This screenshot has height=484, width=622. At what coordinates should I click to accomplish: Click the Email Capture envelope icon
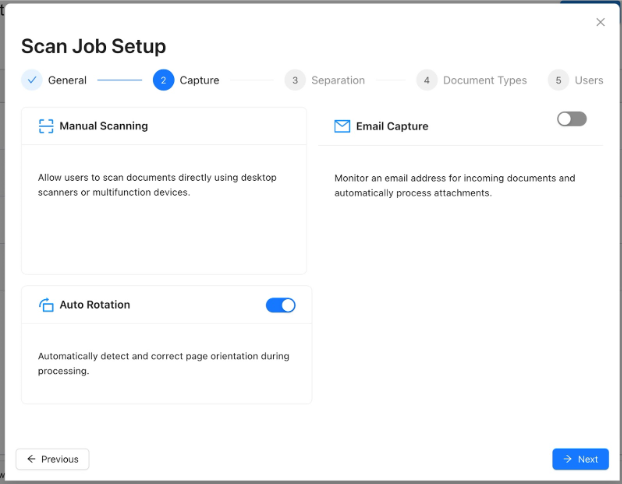342,126
